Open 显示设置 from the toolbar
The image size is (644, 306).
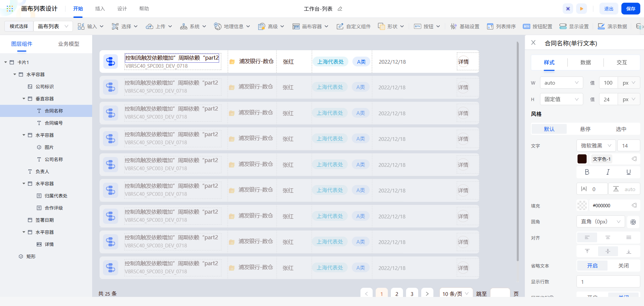point(574,26)
